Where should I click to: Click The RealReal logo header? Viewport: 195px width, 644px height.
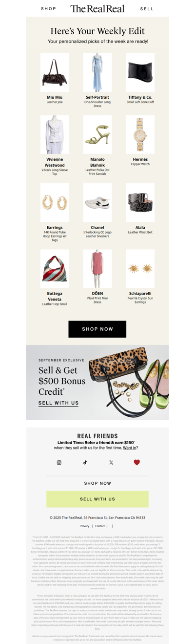[97, 9]
